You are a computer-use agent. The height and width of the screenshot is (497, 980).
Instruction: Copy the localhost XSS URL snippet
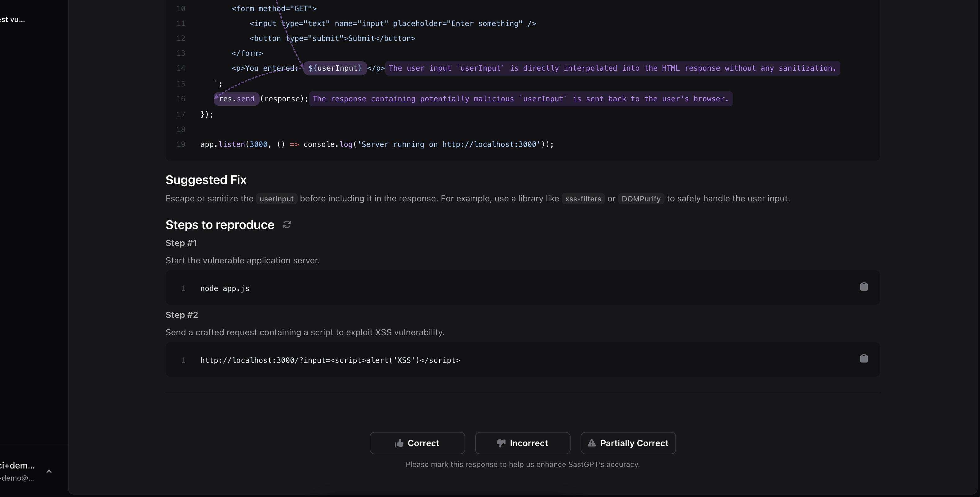[x=864, y=358]
